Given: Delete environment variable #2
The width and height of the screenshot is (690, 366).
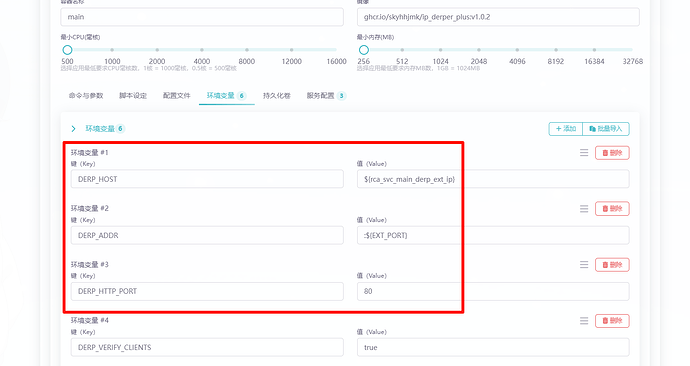Looking at the screenshot, I should tap(612, 209).
